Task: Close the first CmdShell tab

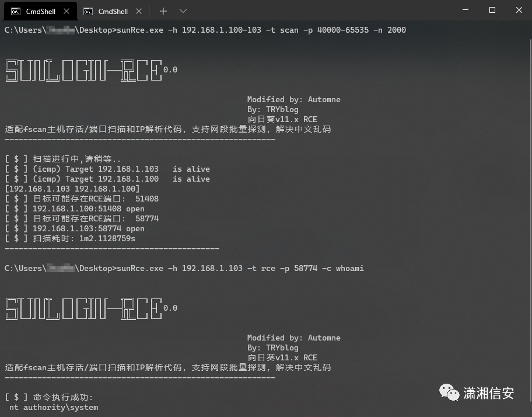Action: click(x=66, y=11)
